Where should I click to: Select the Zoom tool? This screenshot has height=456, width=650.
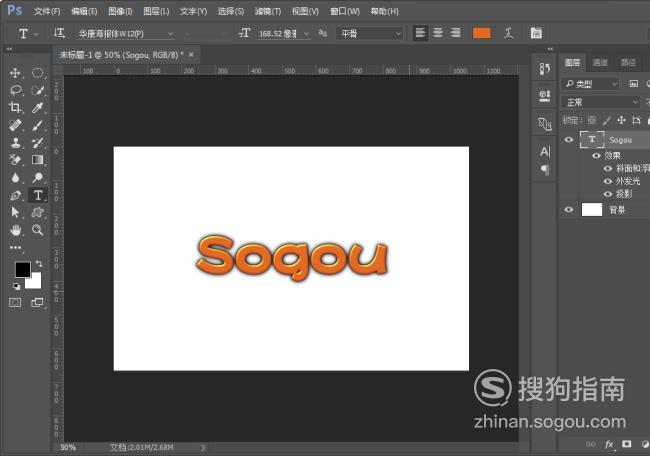tap(38, 230)
